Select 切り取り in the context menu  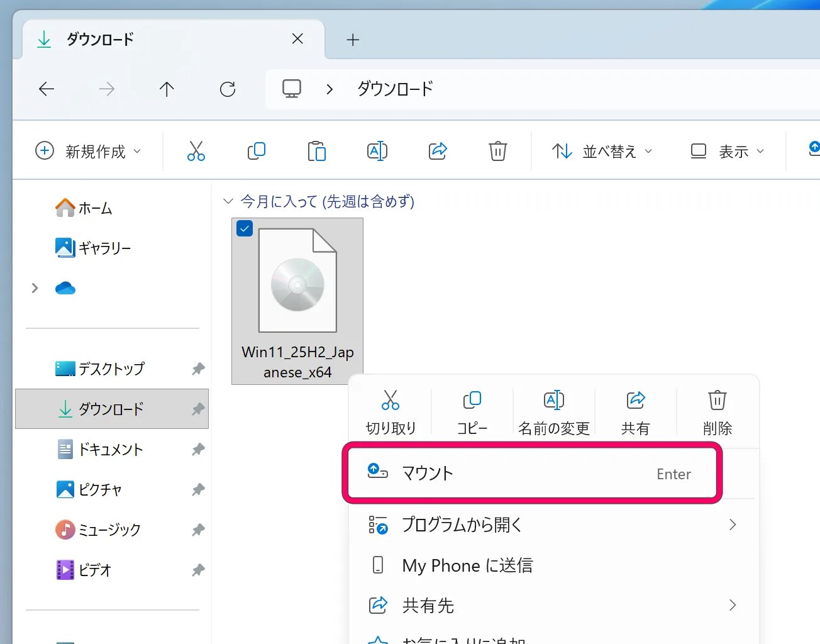[x=391, y=413]
